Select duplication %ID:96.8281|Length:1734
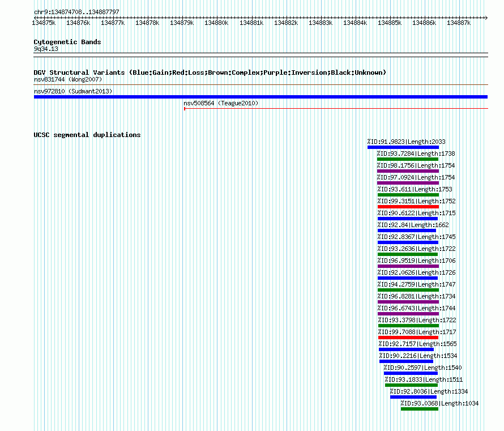This screenshot has height=431, width=504. pos(417,296)
